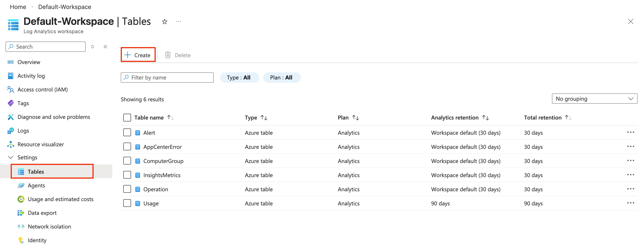Click the Data export arrow icon
The width and height of the screenshot is (644, 248).
21,213
